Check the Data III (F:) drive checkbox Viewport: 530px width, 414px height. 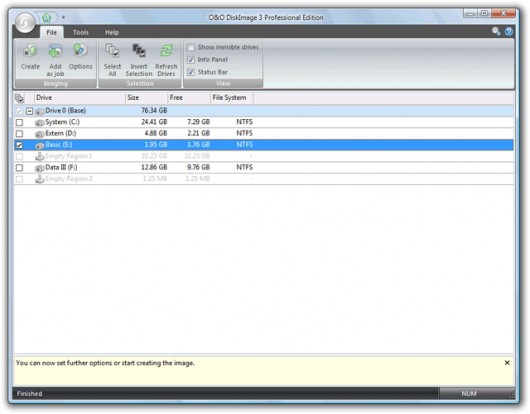pyautogui.click(x=20, y=168)
